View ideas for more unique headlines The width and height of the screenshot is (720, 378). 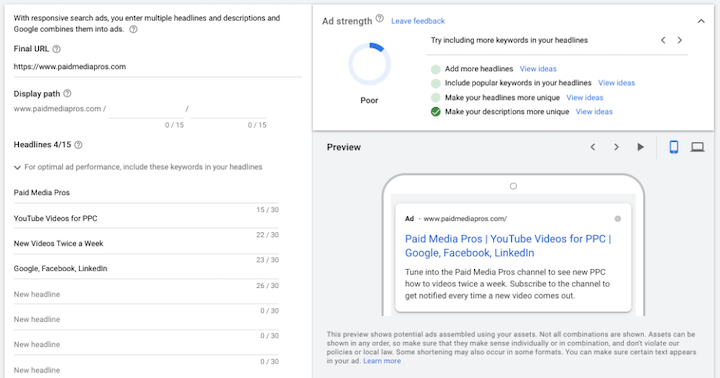click(x=585, y=98)
